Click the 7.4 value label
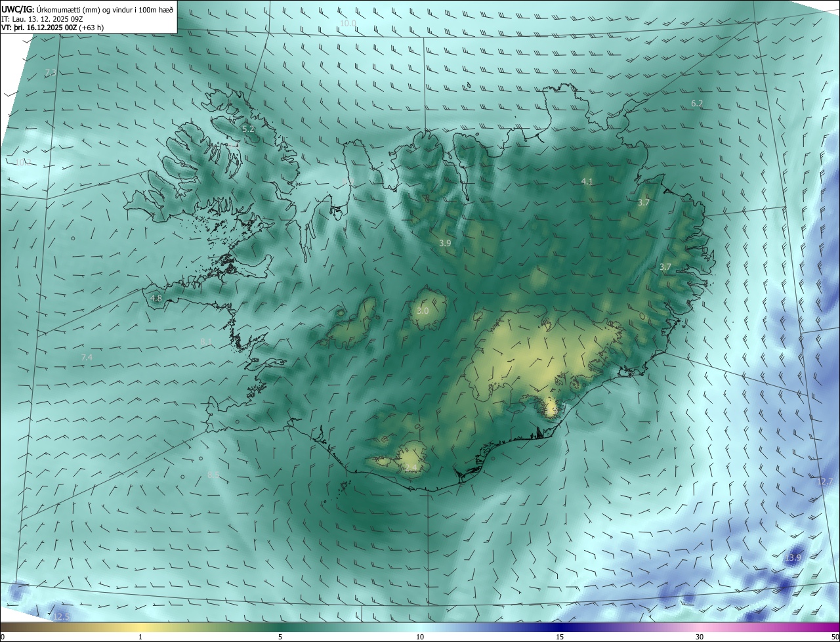The height and width of the screenshot is (642, 840). [87, 357]
